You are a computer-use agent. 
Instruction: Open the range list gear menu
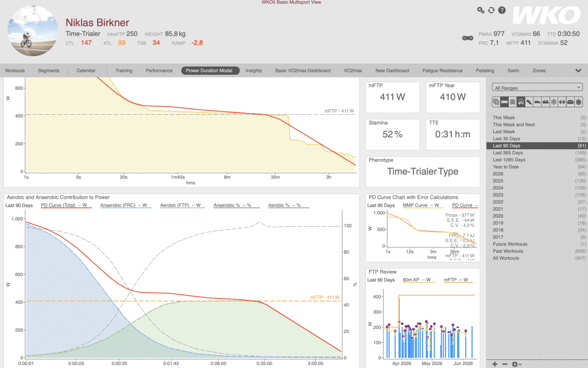517,364
